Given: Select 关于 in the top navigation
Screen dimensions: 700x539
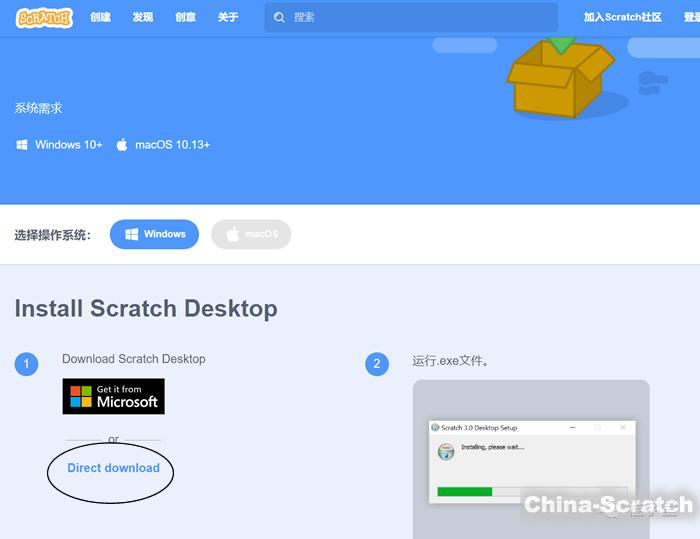Looking at the screenshot, I should tap(228, 18).
